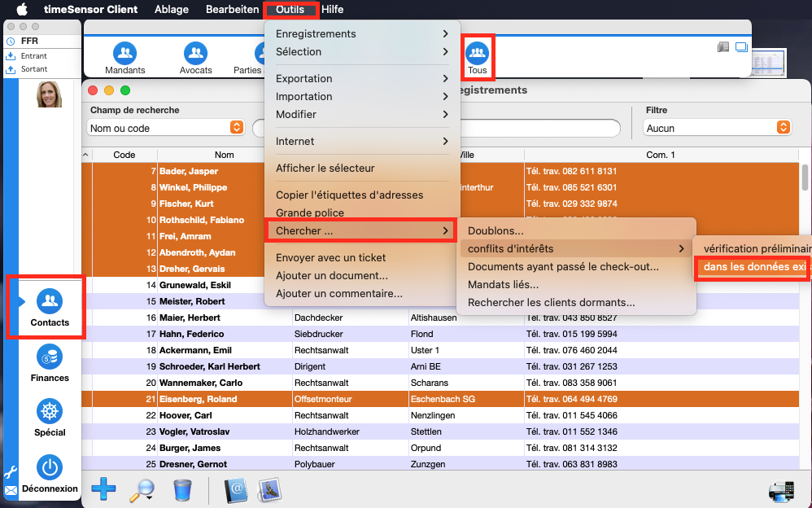The image size is (812, 508).
Task: Click the Mail stamp icon with the bird
Action: pos(269,490)
